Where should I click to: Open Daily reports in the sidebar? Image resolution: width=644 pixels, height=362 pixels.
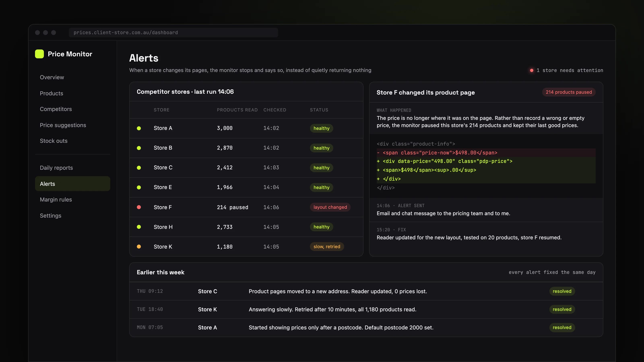click(x=72, y=168)
